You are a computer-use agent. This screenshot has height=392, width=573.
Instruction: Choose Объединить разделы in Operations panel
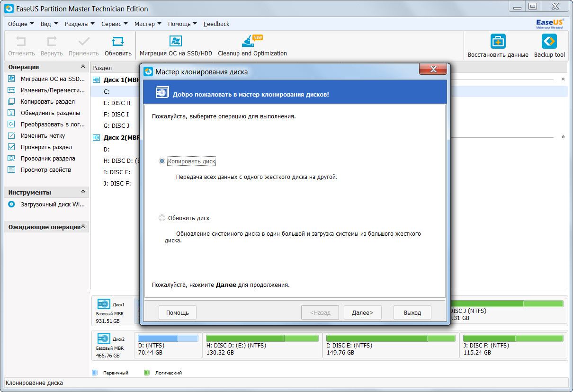coord(44,113)
